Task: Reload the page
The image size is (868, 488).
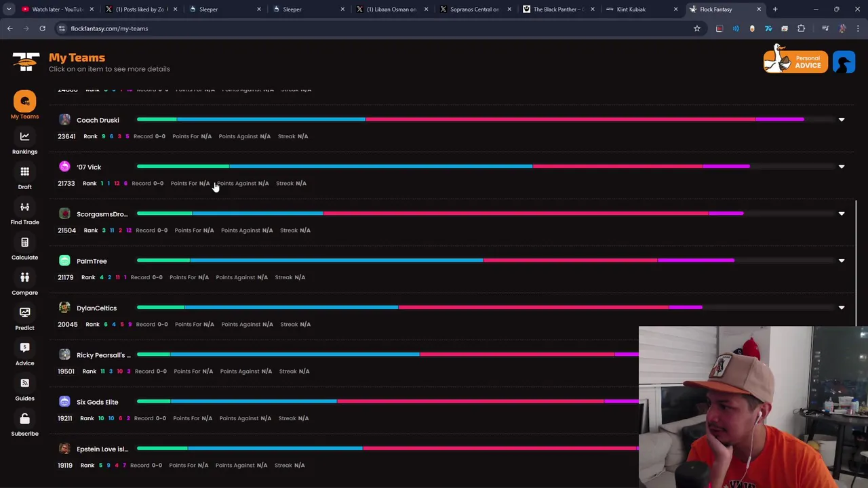Action: [x=42, y=28]
